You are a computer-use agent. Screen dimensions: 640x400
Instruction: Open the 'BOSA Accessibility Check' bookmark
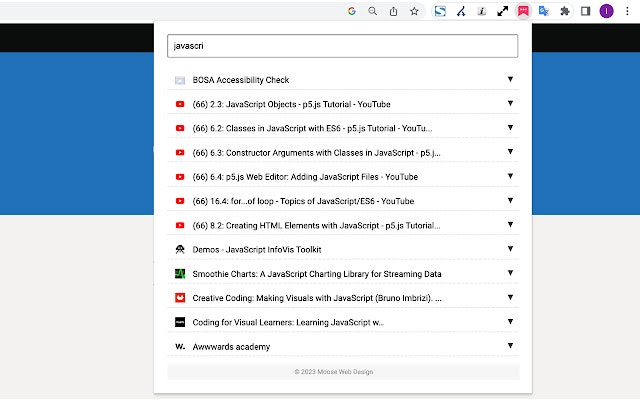point(241,80)
